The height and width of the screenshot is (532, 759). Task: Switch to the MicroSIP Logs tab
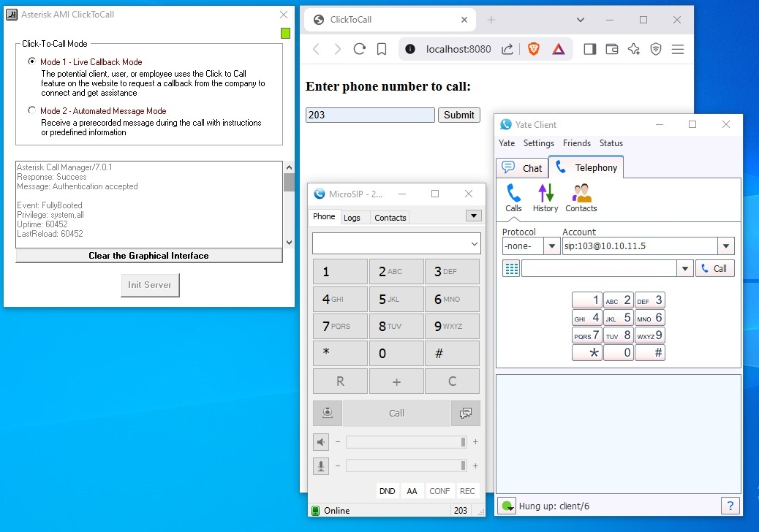point(352,218)
